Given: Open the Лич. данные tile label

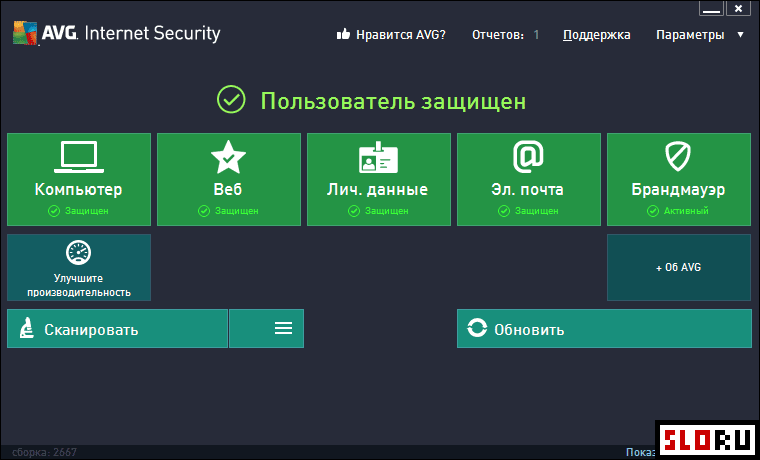Looking at the screenshot, I should [x=378, y=190].
